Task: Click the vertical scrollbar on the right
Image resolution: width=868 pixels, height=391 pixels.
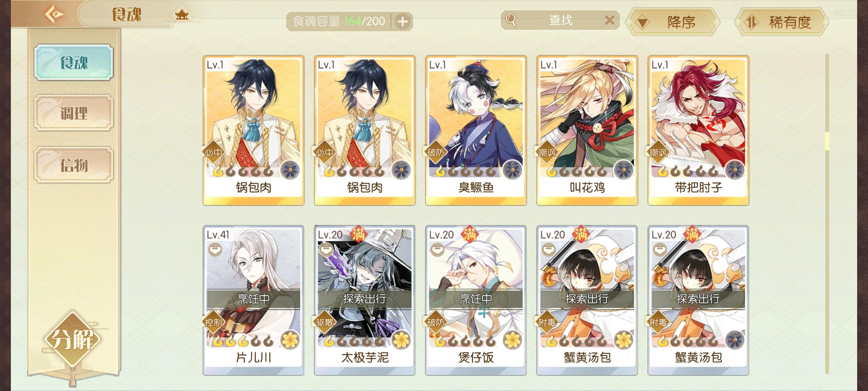Action: click(827, 214)
